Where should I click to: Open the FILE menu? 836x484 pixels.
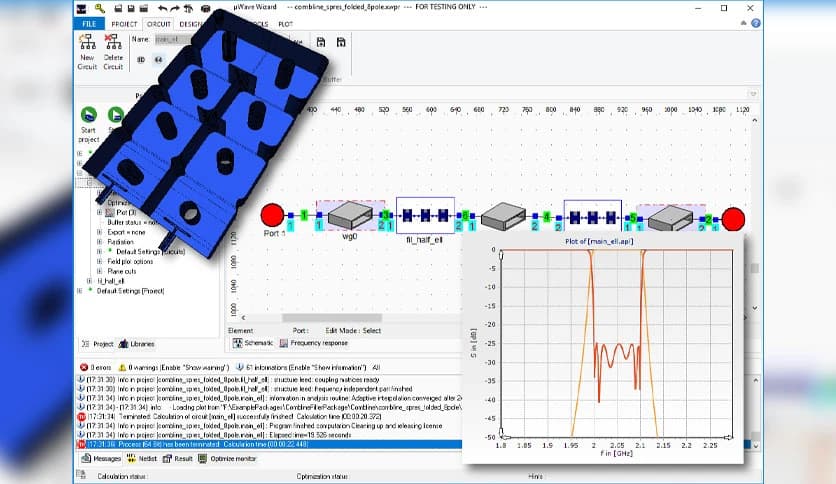[89, 24]
